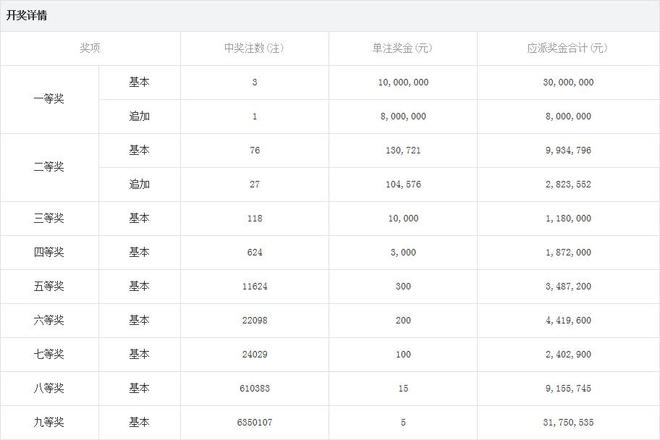Click the winner count 22098
The height and width of the screenshot is (440, 660).
(x=255, y=321)
